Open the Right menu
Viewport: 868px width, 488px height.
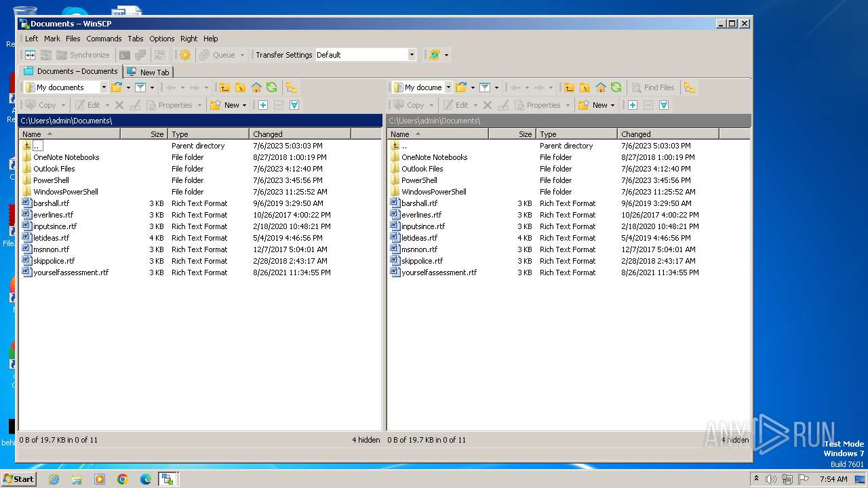click(x=189, y=39)
